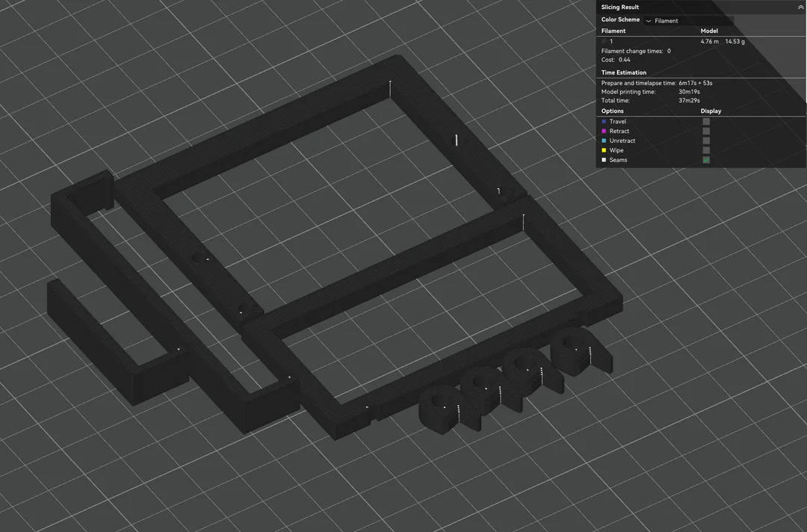This screenshot has height=532, width=807.
Task: Click the 'Model' column header
Action: click(709, 31)
